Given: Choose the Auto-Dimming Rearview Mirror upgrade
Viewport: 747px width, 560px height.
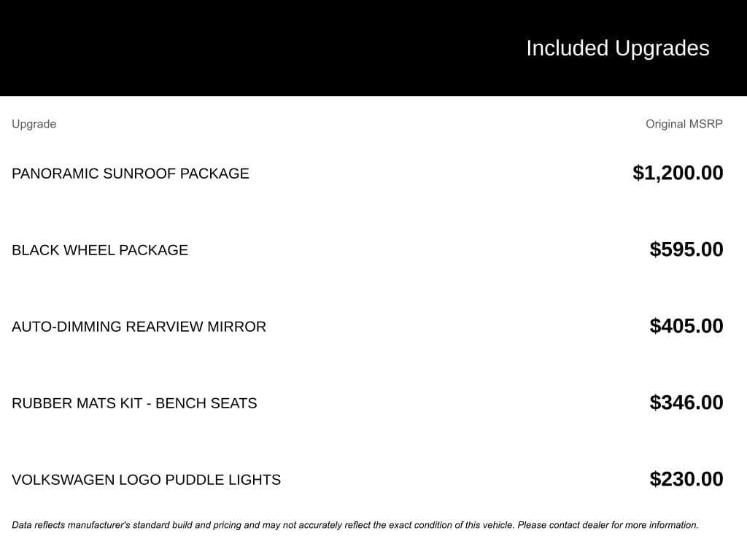Looking at the screenshot, I should pos(139,327).
